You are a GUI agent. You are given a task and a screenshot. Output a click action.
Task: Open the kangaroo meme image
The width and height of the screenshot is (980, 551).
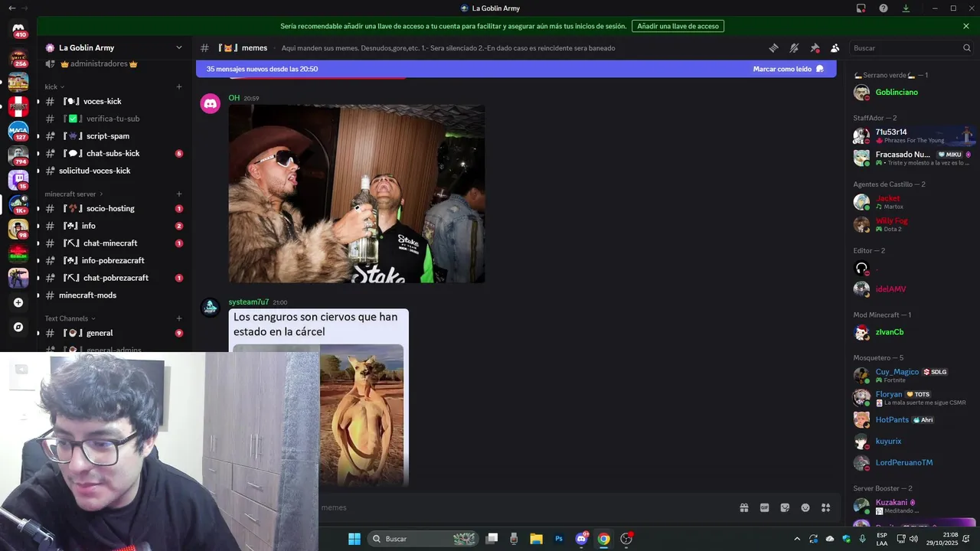pyautogui.click(x=318, y=398)
